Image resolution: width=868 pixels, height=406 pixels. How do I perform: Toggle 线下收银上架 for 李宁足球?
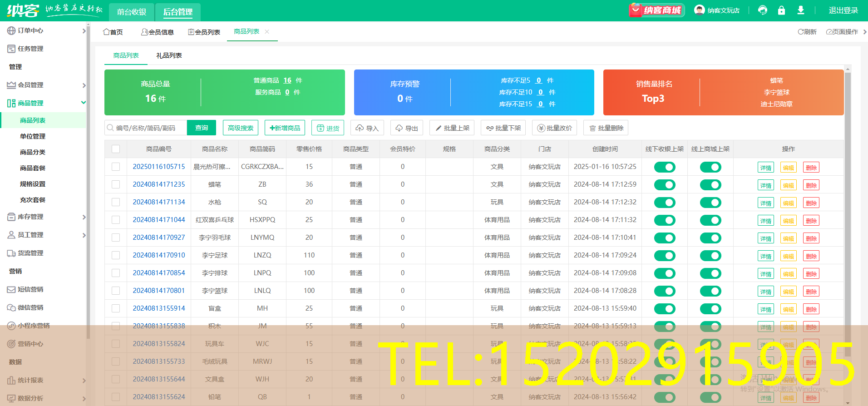(x=665, y=256)
